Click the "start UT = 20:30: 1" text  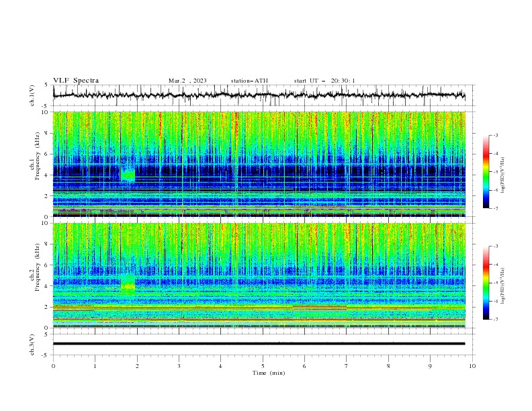click(324, 81)
